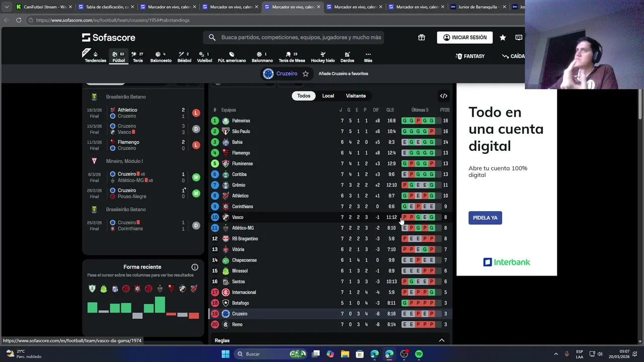Screen dimensions: 644x362
Task: Select Baloncesto sport category
Action: click(161, 57)
